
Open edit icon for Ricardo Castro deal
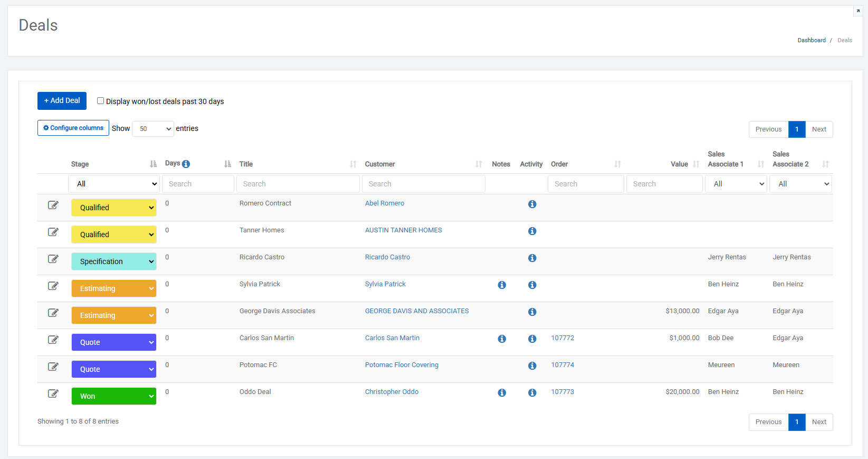click(x=53, y=259)
